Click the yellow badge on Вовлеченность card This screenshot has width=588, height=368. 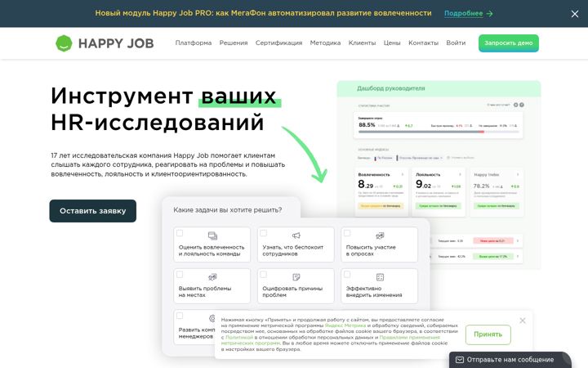pos(381,206)
